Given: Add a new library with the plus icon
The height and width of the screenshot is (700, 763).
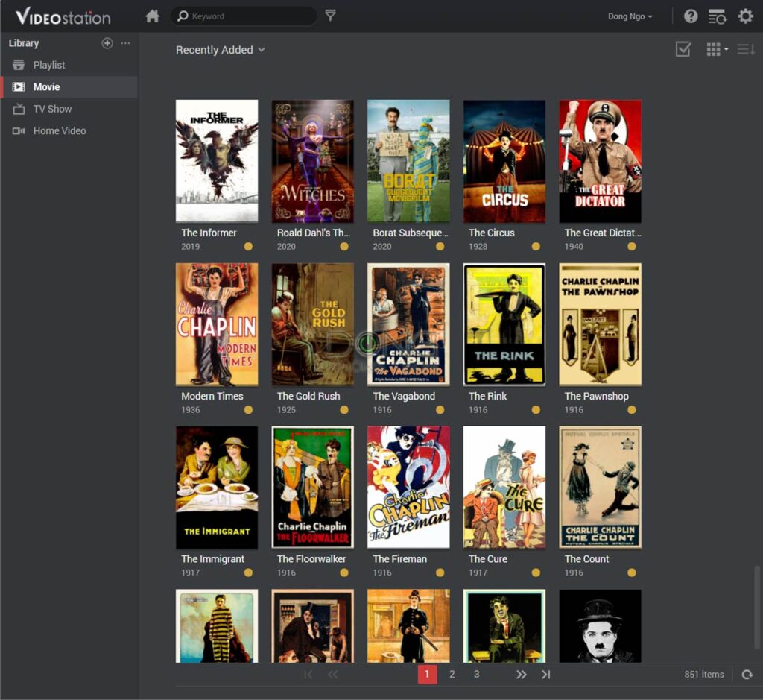Looking at the screenshot, I should click(107, 43).
